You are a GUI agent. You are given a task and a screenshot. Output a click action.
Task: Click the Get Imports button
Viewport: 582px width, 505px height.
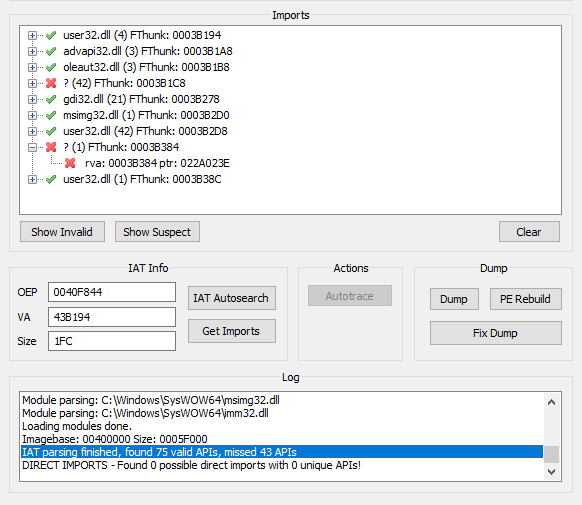click(232, 331)
